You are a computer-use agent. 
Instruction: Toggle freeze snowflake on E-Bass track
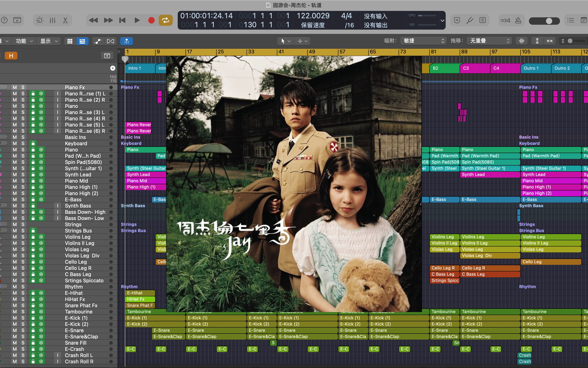click(x=41, y=200)
